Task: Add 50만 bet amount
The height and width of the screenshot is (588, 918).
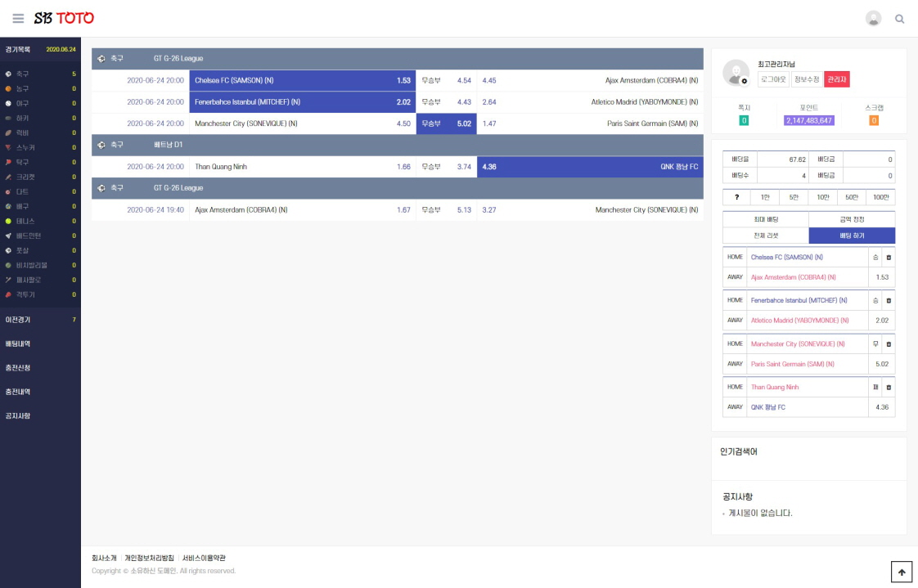Action: (852, 198)
